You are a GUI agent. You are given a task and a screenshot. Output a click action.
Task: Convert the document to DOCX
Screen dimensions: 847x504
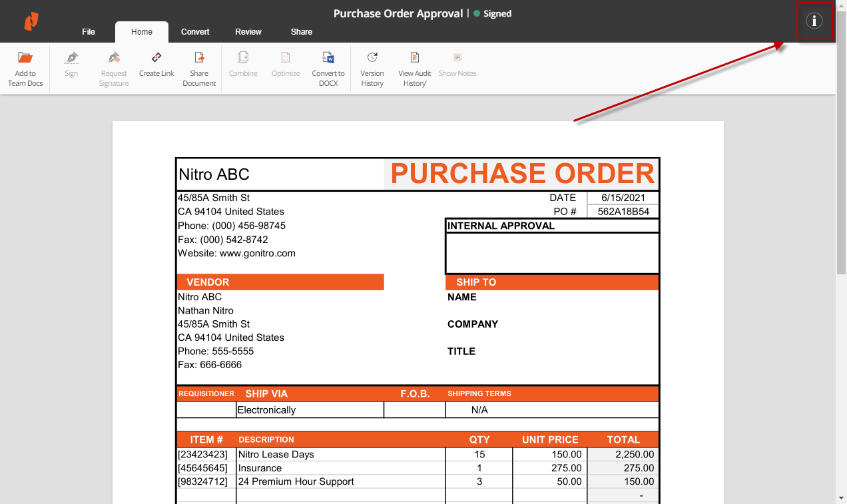pyautogui.click(x=328, y=58)
